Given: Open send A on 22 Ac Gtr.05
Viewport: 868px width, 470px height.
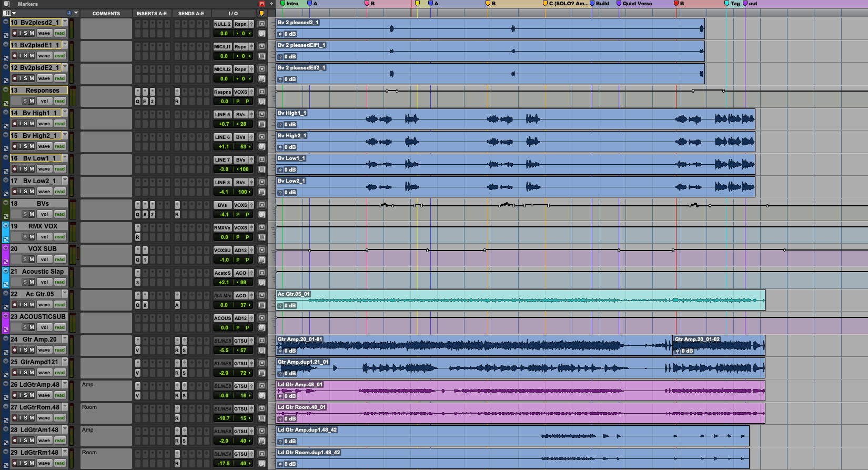Looking at the screenshot, I should pos(177,305).
